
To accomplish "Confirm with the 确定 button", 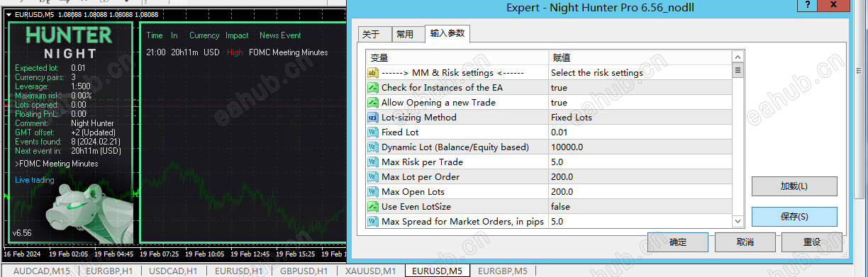I will click(x=678, y=242).
